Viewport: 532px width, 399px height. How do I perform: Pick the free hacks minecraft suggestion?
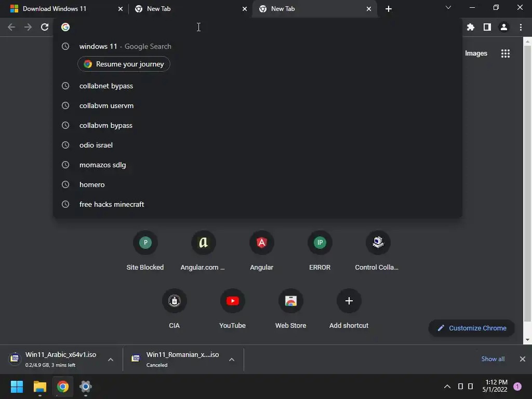coord(258,204)
